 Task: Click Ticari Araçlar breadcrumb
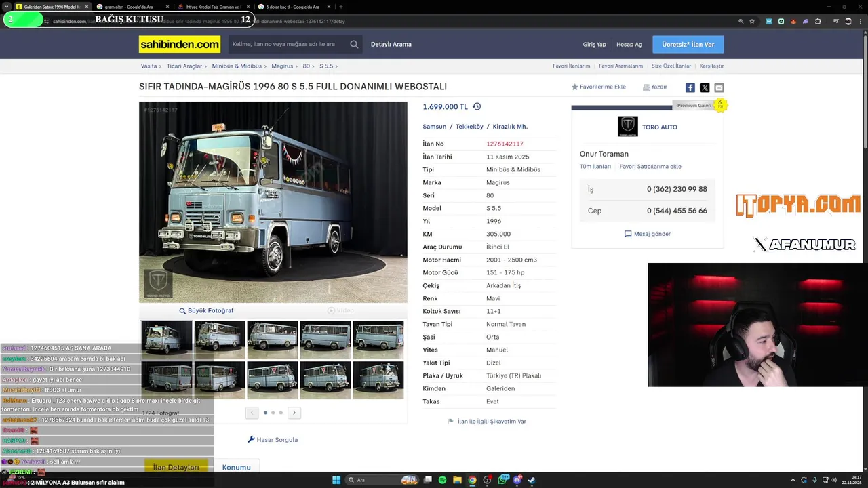tap(184, 66)
